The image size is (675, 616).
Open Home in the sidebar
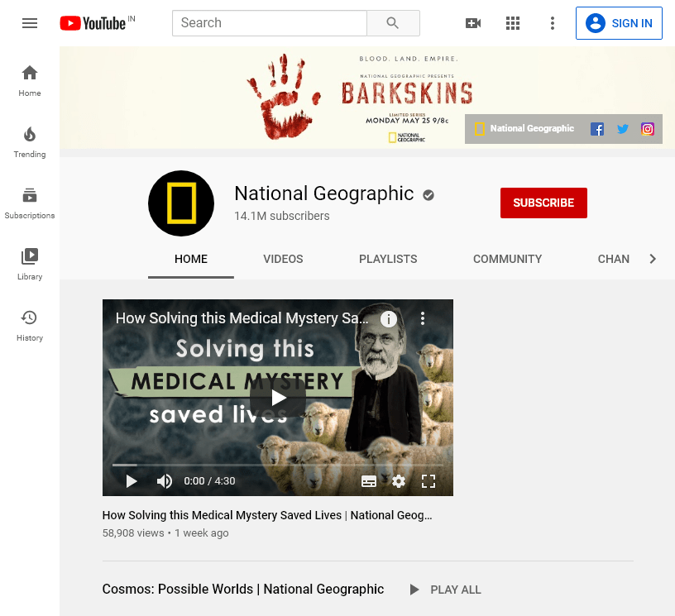coord(30,81)
